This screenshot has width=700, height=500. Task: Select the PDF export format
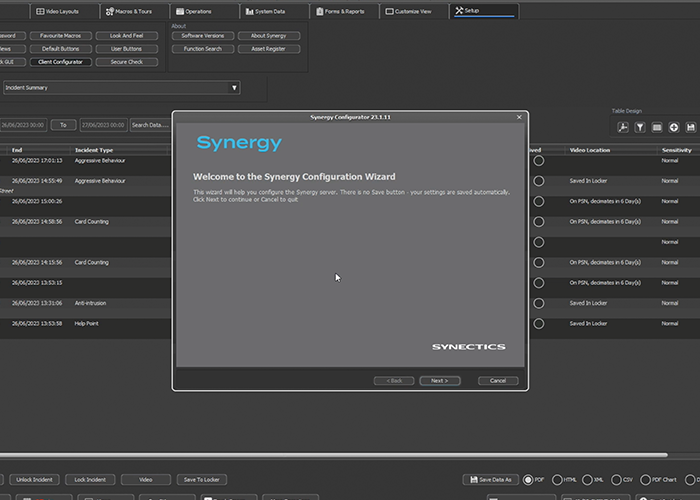[x=528, y=480]
